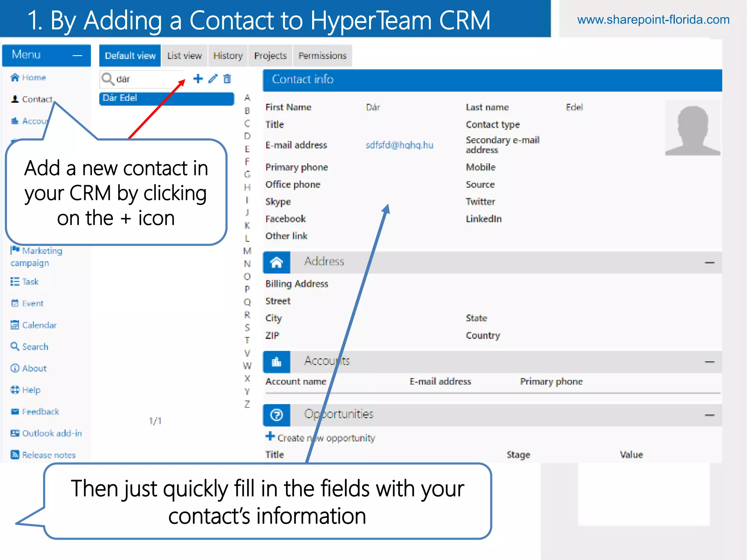Switch to Default view tab

130,55
